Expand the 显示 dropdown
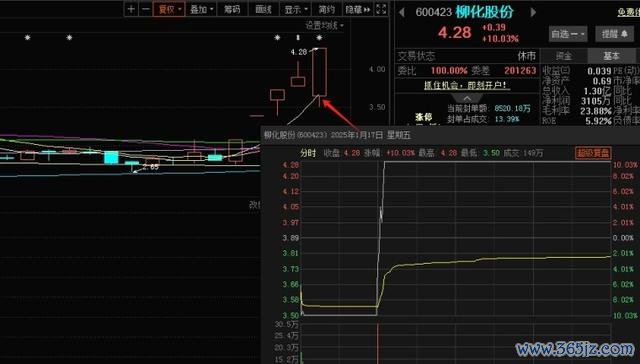 (296, 9)
